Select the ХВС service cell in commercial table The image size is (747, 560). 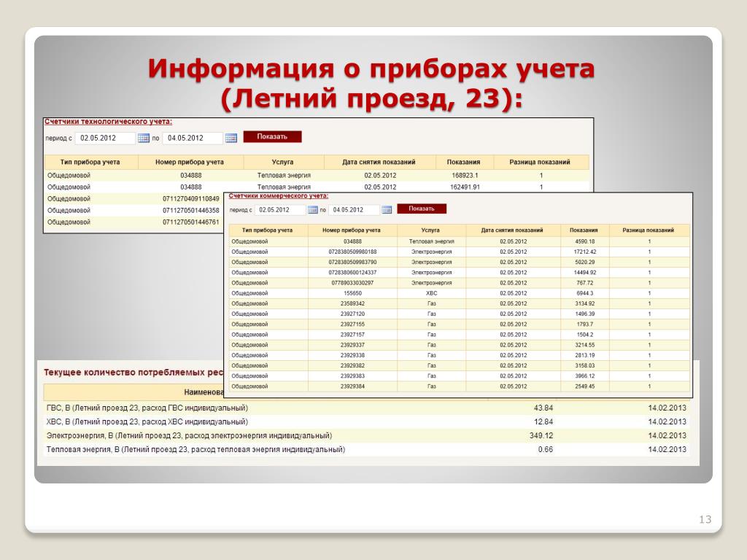pyautogui.click(x=432, y=293)
